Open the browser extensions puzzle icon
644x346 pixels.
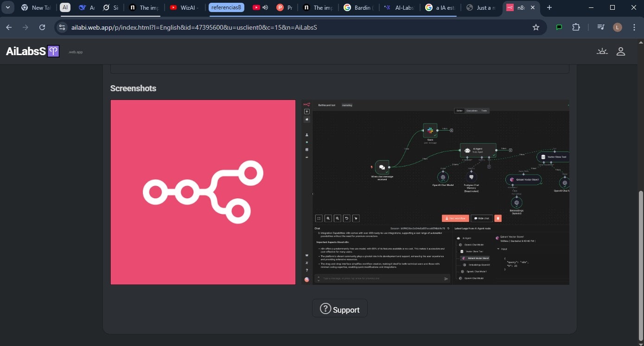click(576, 27)
